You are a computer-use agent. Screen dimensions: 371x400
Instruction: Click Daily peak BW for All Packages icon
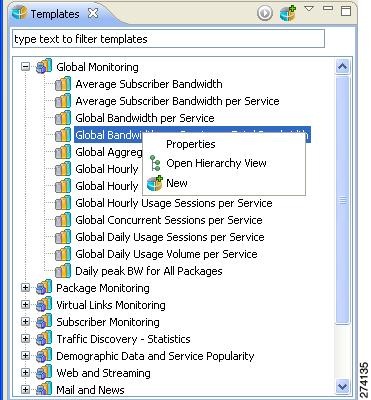63,271
